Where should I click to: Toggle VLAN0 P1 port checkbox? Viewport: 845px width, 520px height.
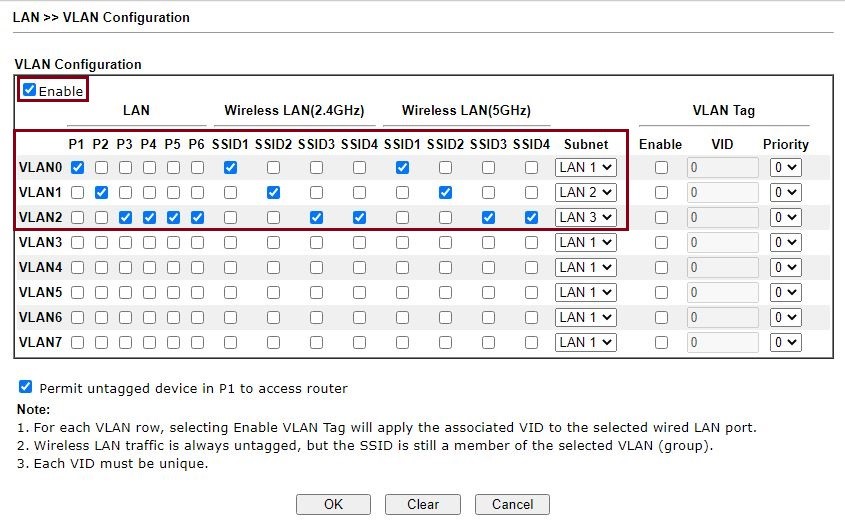[x=77, y=167]
